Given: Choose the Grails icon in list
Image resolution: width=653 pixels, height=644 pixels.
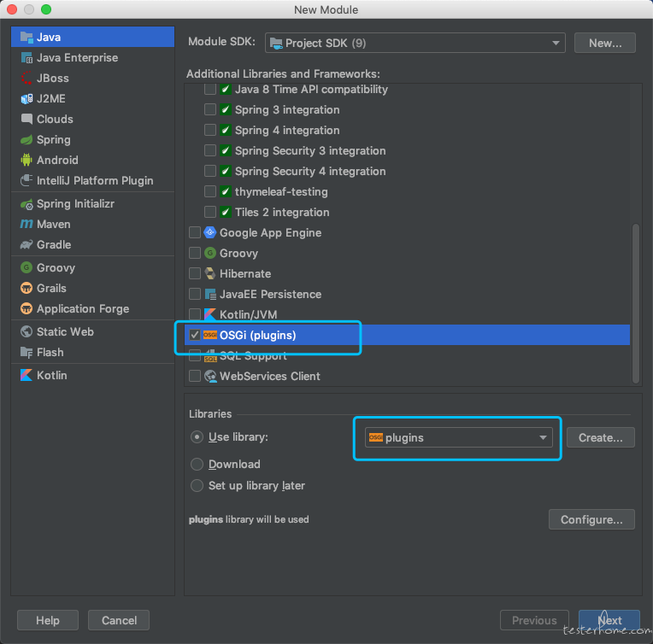Looking at the screenshot, I should pyautogui.click(x=26, y=288).
